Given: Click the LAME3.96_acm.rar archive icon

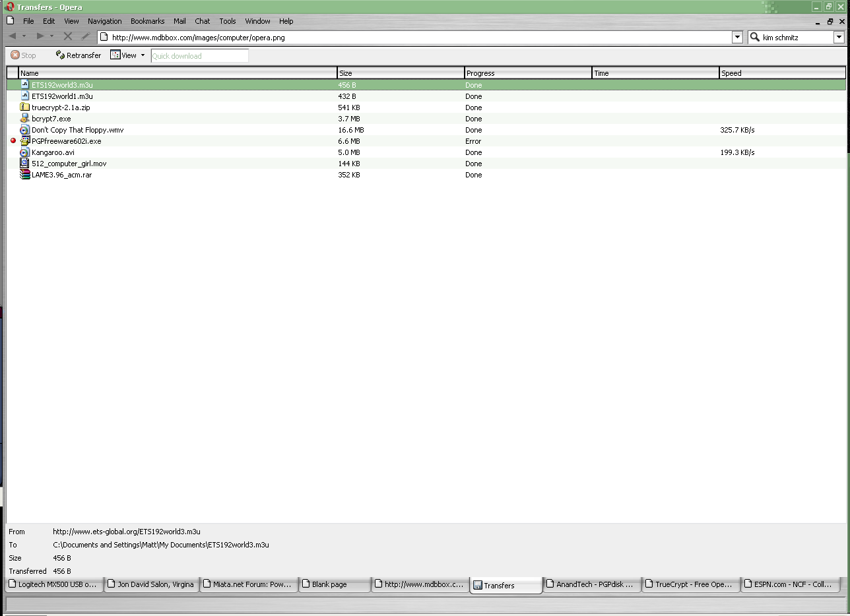Looking at the screenshot, I should (25, 175).
